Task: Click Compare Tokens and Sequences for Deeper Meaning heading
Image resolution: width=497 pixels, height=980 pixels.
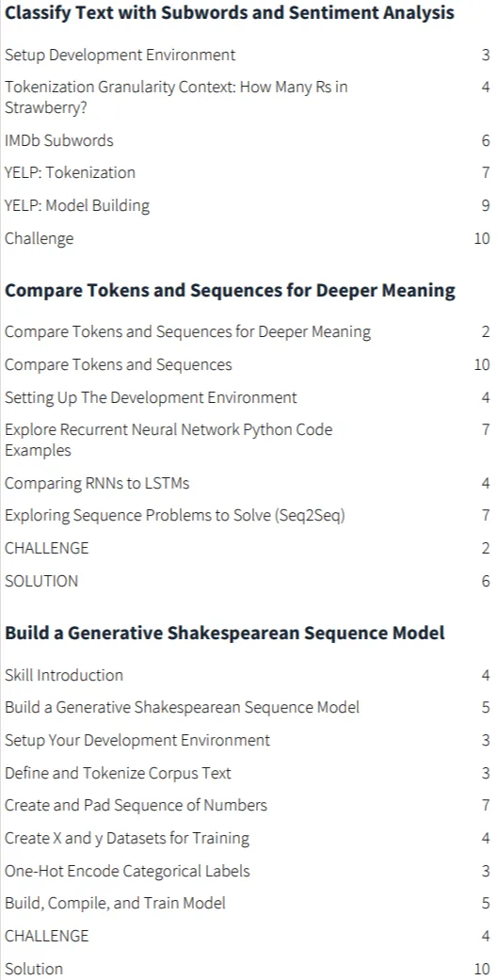Action: coord(230,291)
